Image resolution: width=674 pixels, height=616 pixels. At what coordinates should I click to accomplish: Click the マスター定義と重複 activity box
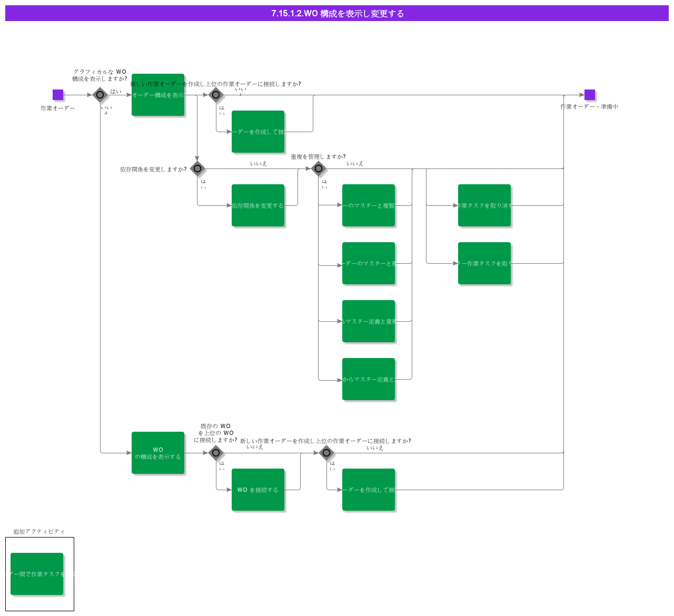point(369,321)
